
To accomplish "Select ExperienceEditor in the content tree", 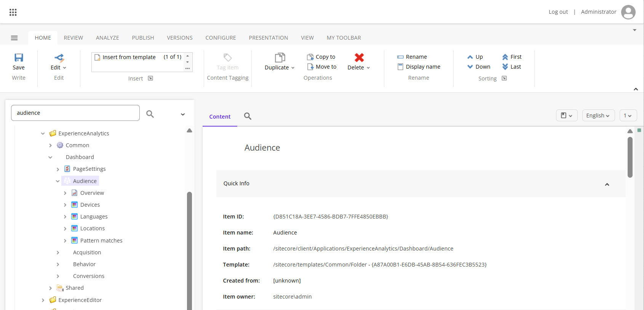I will coord(80,300).
